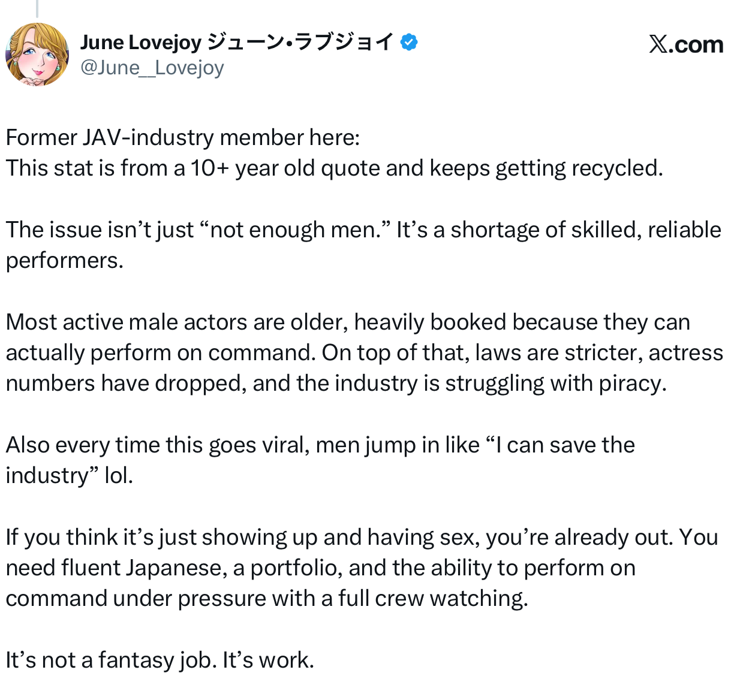Open the June Lovejoy display name link
The width and height of the screenshot is (737, 700).
141,43
